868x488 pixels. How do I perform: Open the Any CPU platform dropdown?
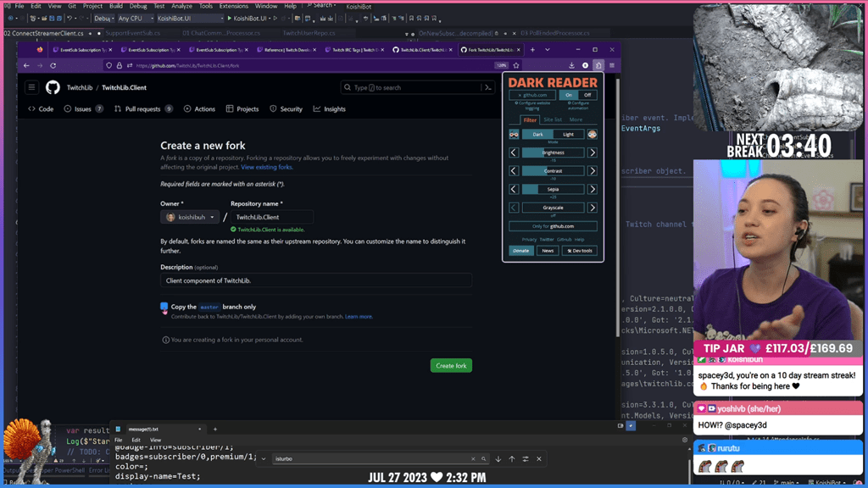pos(136,19)
